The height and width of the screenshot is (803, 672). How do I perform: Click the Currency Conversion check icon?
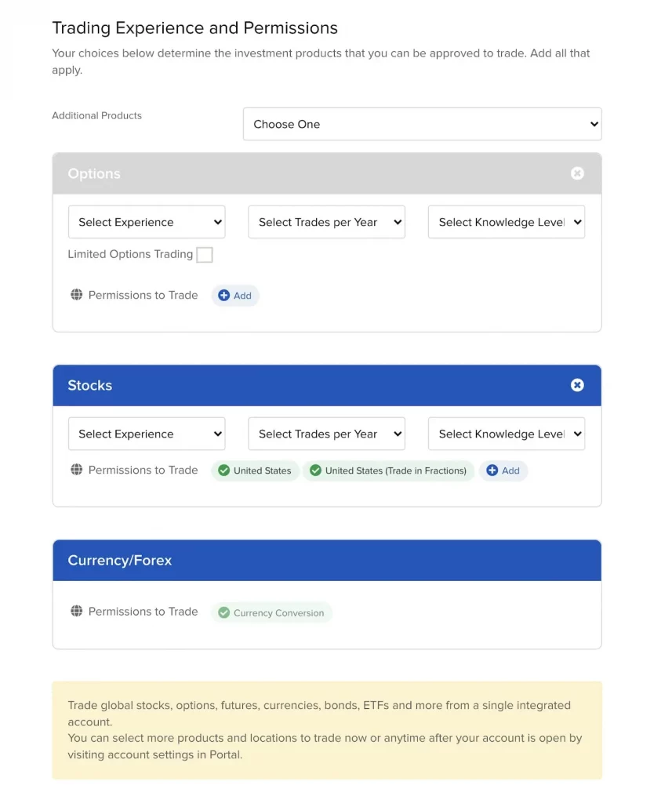click(x=224, y=612)
